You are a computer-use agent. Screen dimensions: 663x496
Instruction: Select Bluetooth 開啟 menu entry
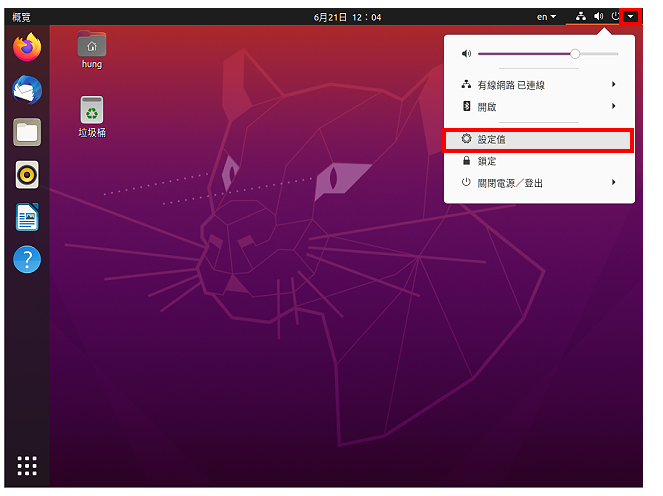[539, 106]
